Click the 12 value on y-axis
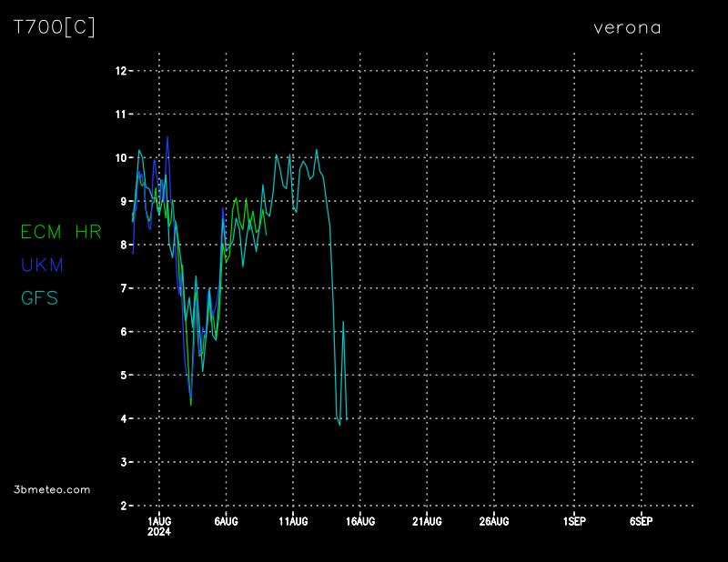 (x=119, y=71)
